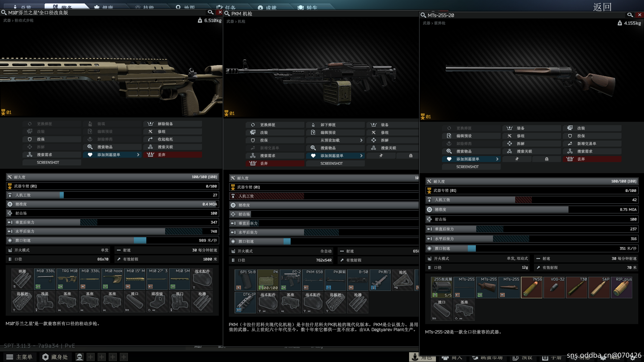Viewport: 644px width, 362px height.
Task: Click 返回 at the top right
Action: 602,7
